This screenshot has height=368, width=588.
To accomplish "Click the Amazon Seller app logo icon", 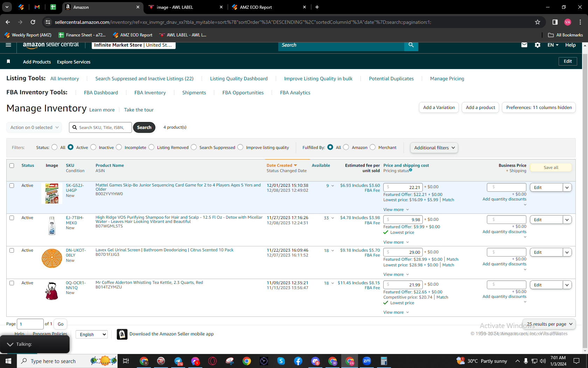I will (x=122, y=334).
